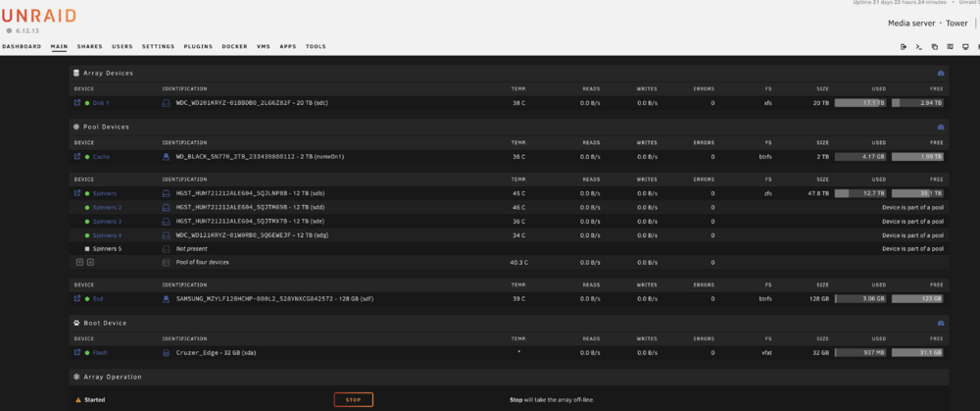The width and height of the screenshot is (980, 411).
Task: Click the green status dot for Spinners 4
Action: [x=87, y=235]
